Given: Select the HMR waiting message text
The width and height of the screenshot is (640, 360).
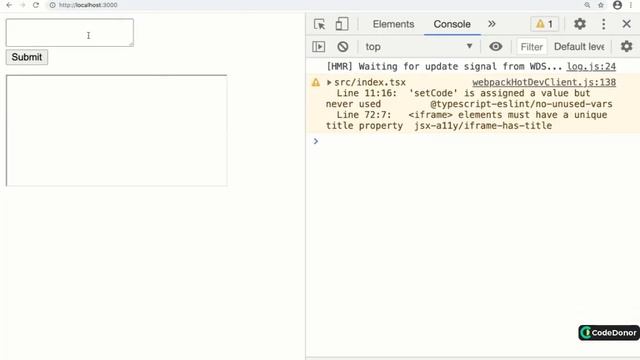Looking at the screenshot, I should (444, 66).
